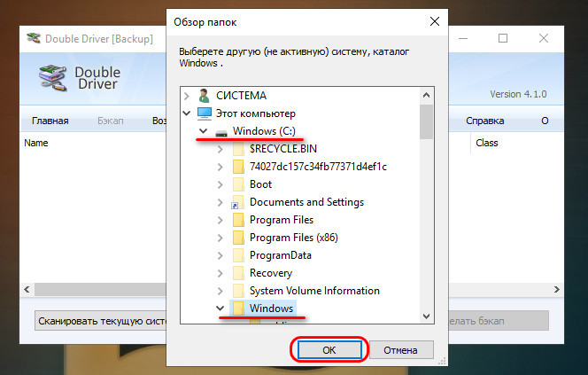This screenshot has width=588, height=375.
Task: Close the Обзор папок dialog
Action: pyautogui.click(x=435, y=21)
